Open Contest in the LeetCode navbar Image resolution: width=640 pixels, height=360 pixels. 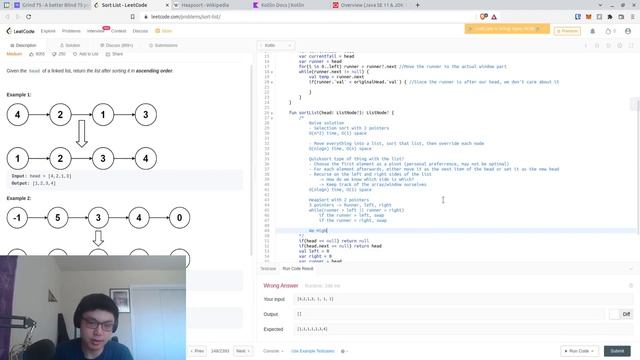(118, 31)
